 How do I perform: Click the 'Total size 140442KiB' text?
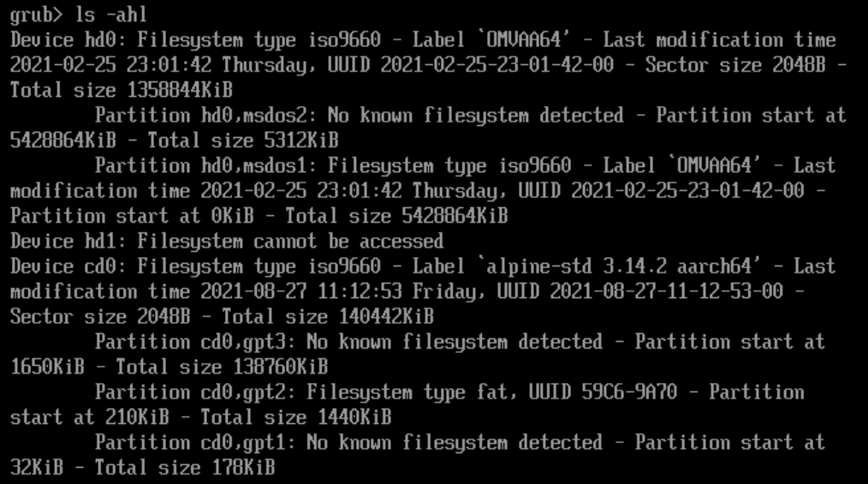pyautogui.click(x=328, y=316)
